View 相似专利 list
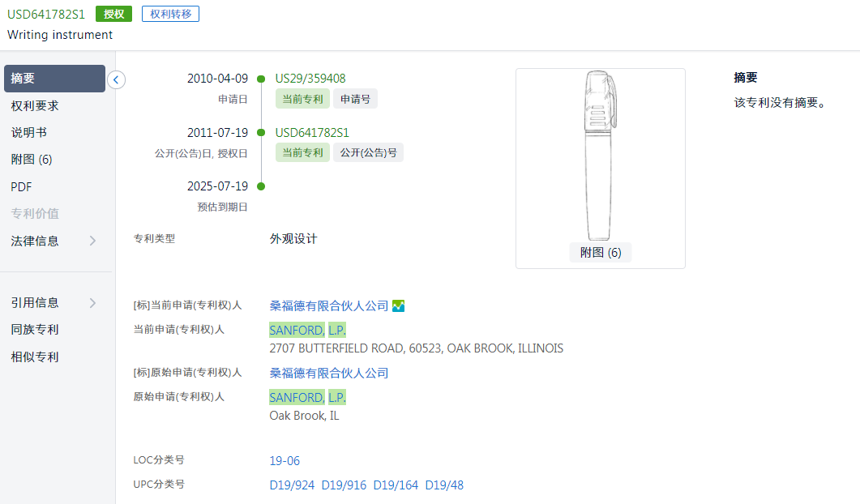 (35, 357)
